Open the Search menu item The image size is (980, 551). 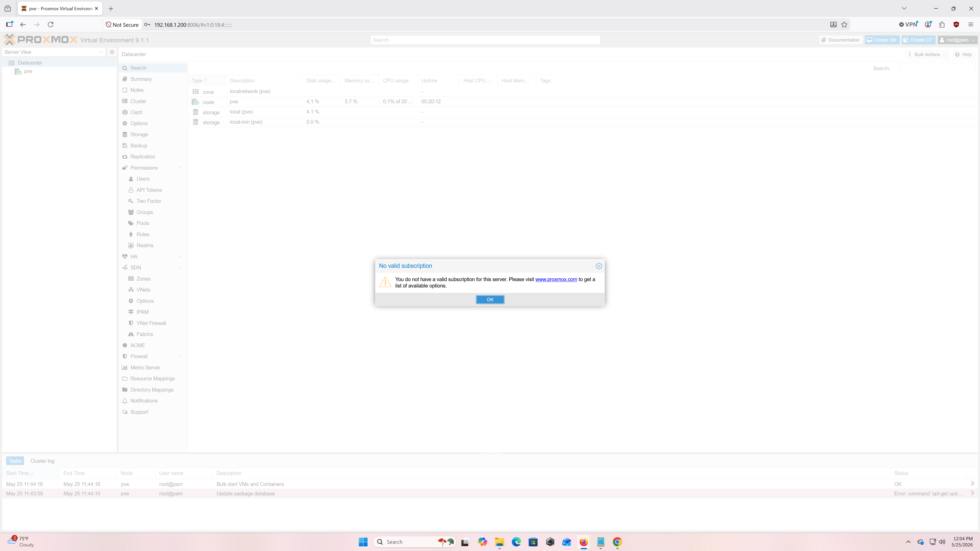point(153,68)
